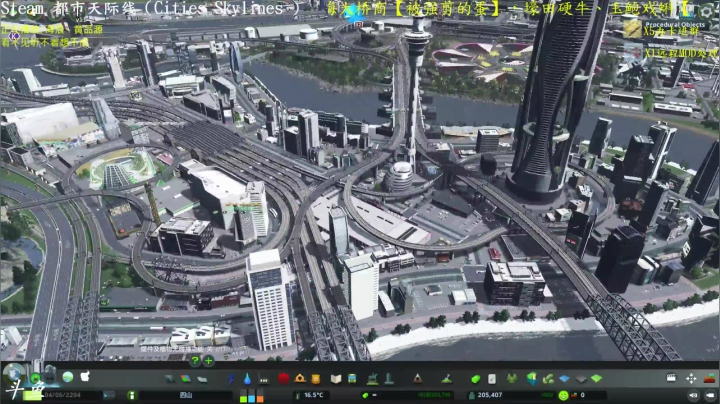This screenshot has width=720, height=404.
Task: Open the citizen happiness smiley indicator
Action: click(x=563, y=395)
